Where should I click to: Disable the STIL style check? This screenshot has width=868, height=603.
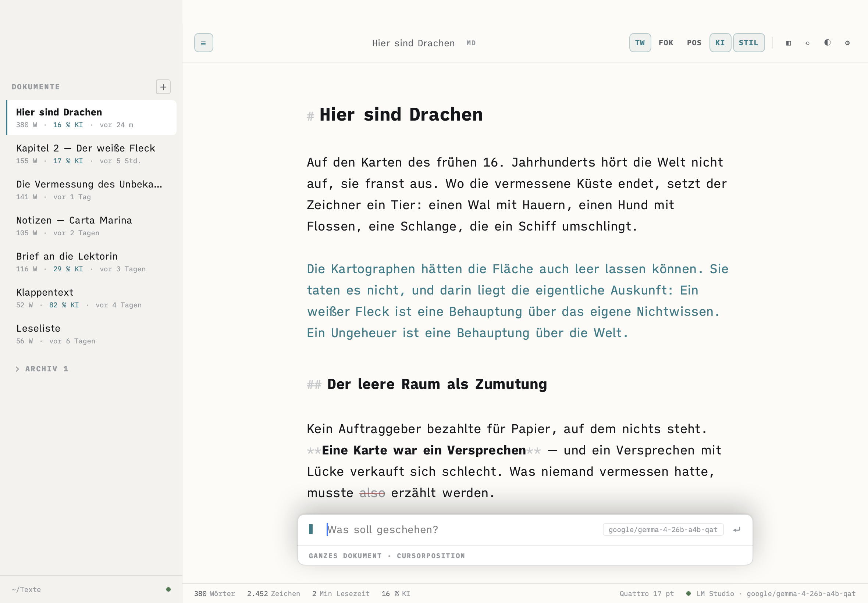748,43
